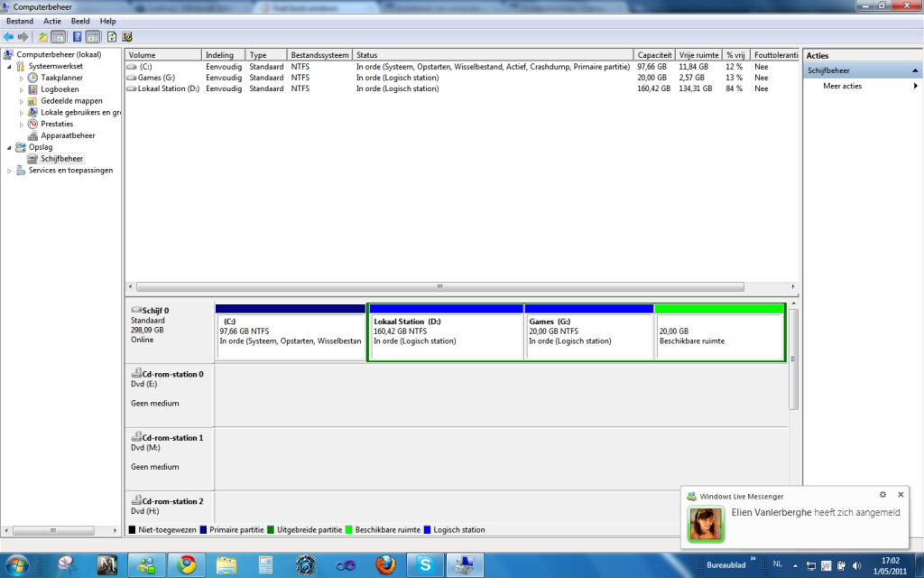924x578 pixels.
Task: Close the Windows Live Messenger notification
Action: pos(900,495)
